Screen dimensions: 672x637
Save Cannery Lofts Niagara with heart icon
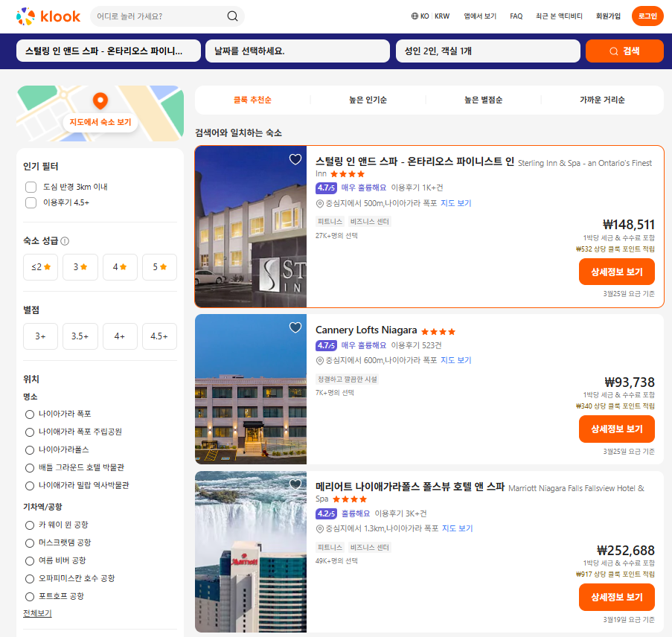(x=295, y=327)
